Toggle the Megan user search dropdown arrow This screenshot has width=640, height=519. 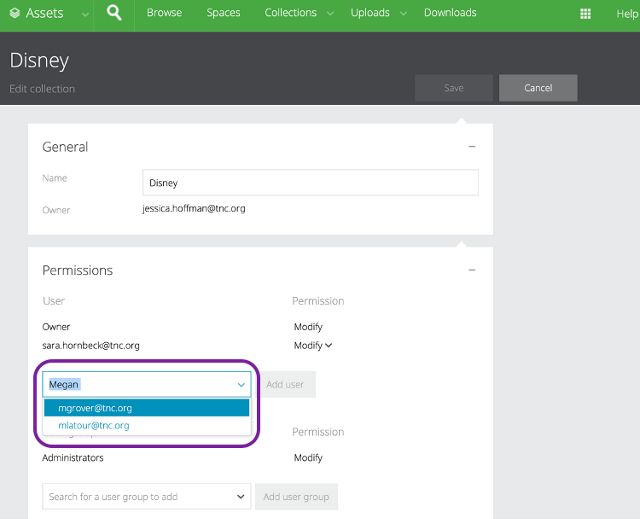(x=241, y=384)
